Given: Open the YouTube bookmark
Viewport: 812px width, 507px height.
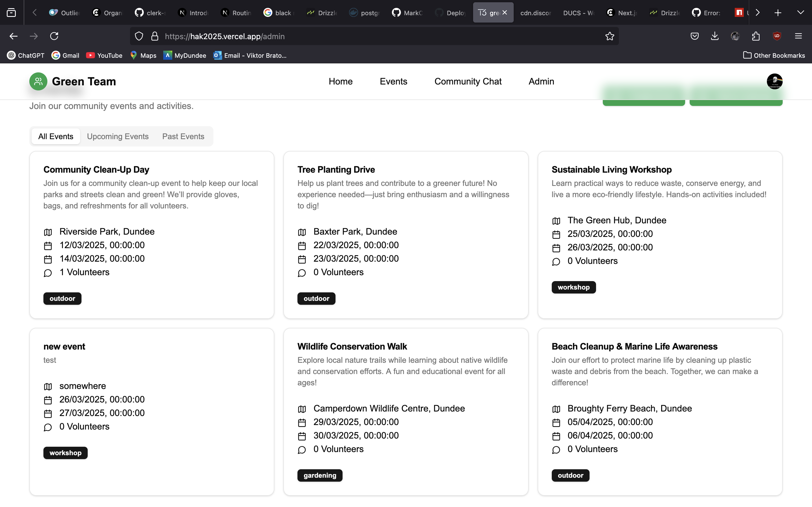Looking at the screenshot, I should tap(104, 55).
